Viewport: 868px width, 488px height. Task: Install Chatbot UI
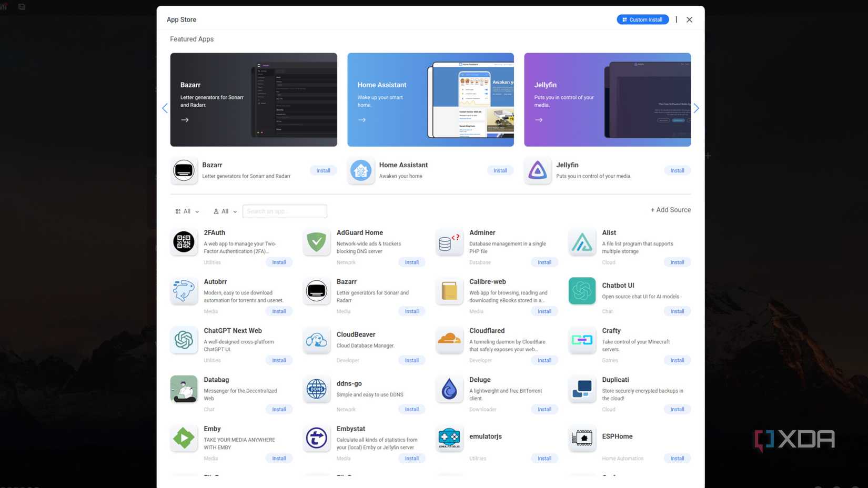[677, 311]
